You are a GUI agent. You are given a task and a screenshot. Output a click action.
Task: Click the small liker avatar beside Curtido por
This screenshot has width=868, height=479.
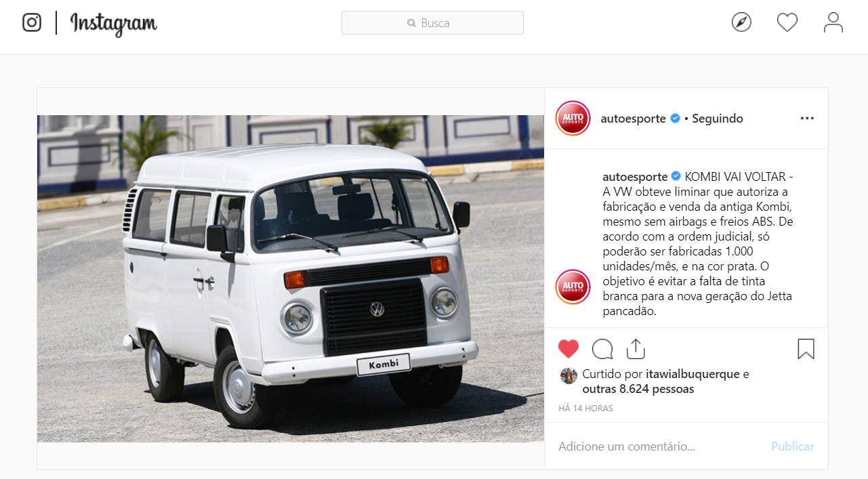coord(569,376)
